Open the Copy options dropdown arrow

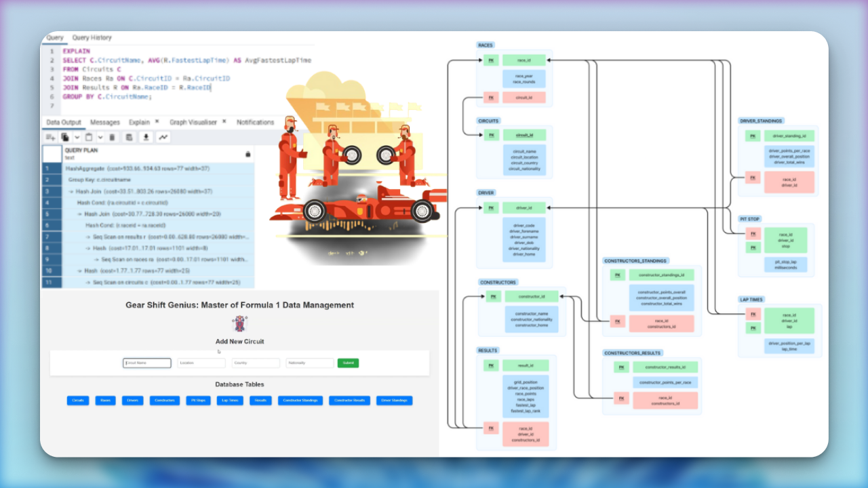coord(77,137)
